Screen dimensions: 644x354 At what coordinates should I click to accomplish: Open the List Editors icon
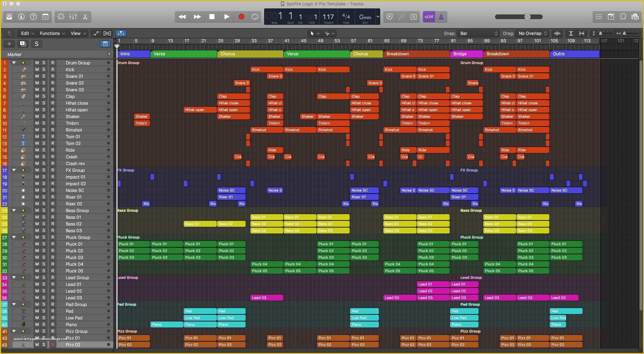(x=599, y=17)
